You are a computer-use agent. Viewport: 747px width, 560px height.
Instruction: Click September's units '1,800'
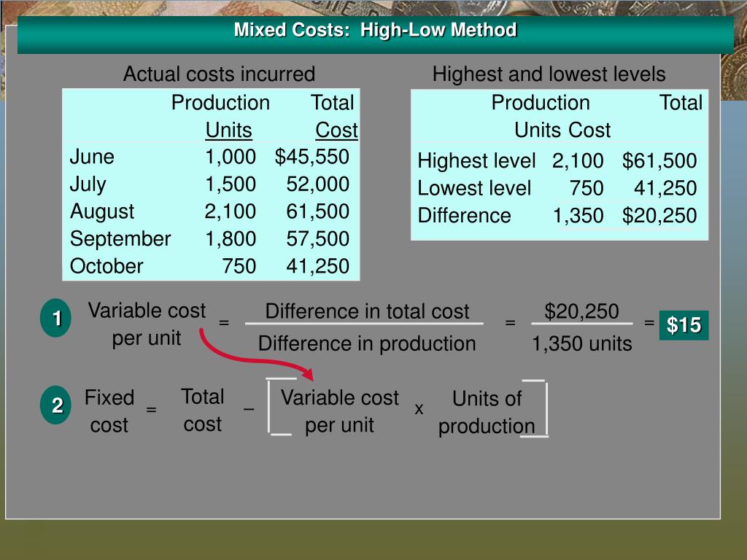231,239
